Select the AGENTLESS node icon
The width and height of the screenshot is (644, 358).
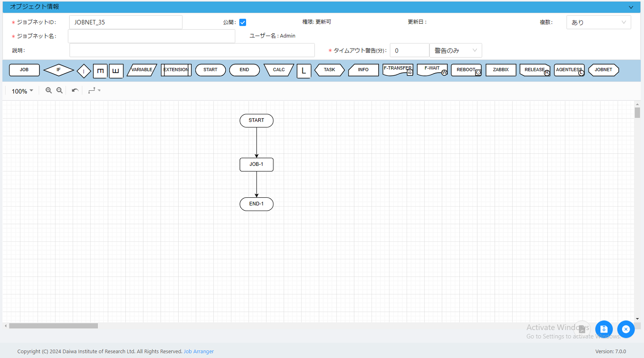click(568, 70)
